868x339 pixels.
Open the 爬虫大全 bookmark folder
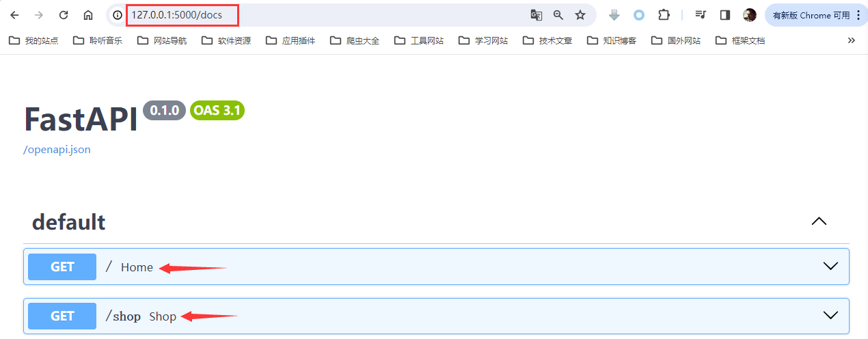pyautogui.click(x=355, y=40)
